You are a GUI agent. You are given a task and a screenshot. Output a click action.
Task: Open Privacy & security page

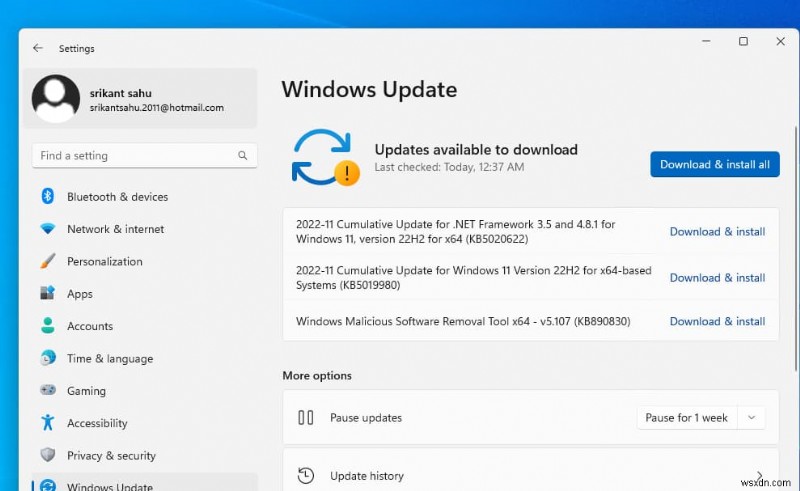point(145,455)
